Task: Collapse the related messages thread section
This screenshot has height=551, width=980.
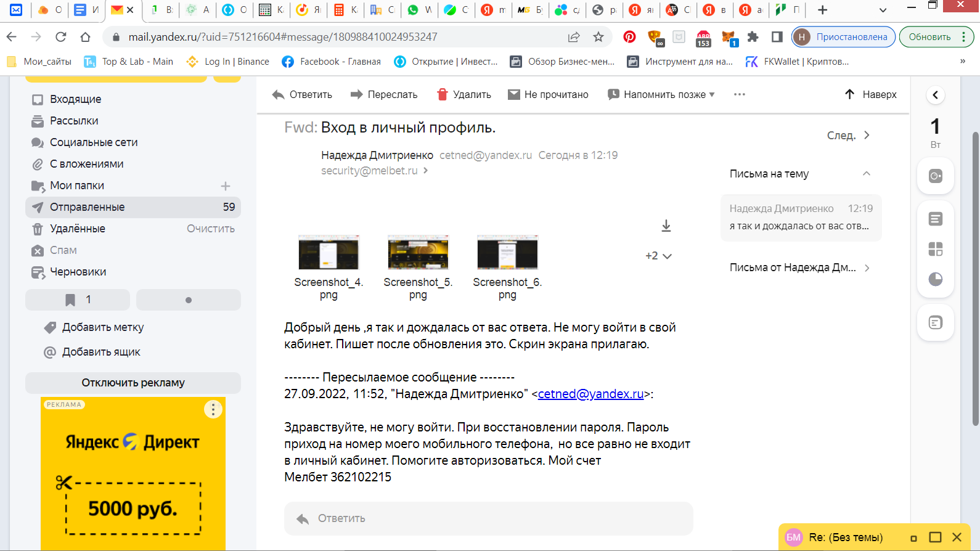Action: 866,174
